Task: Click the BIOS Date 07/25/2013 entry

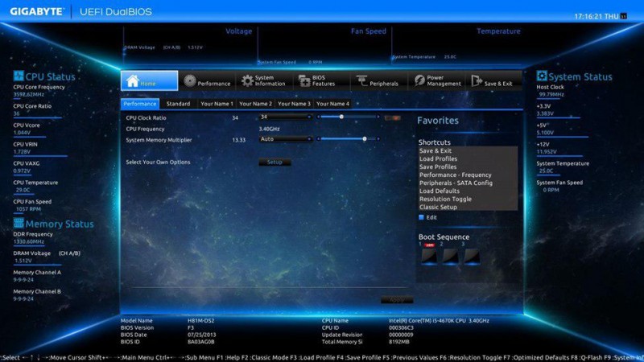Action: [202, 335]
